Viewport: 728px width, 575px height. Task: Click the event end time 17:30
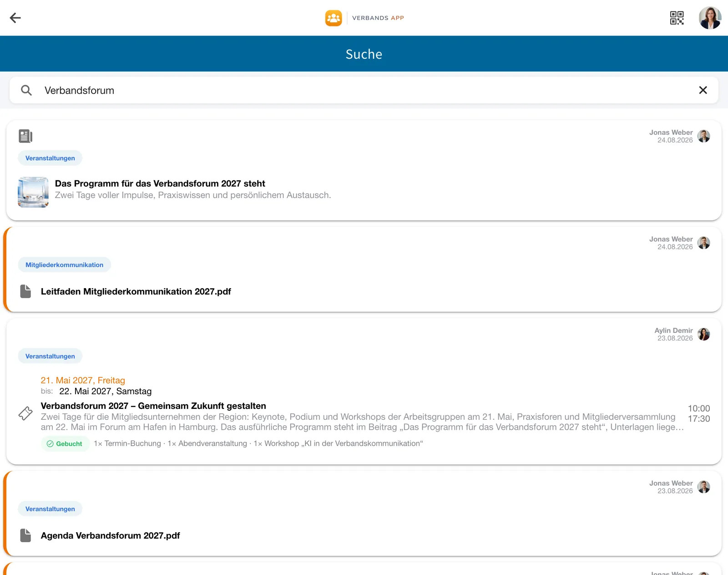(699, 419)
